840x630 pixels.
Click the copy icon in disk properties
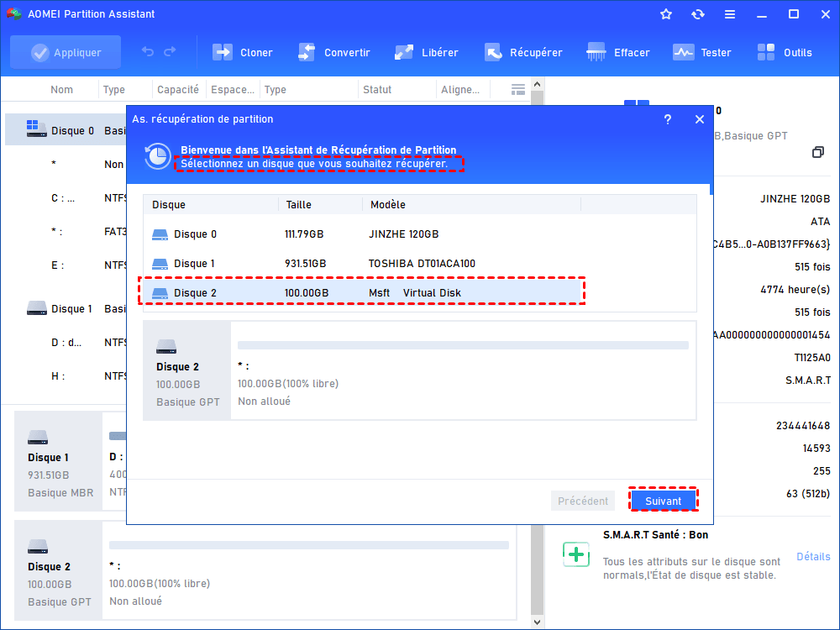click(x=817, y=152)
